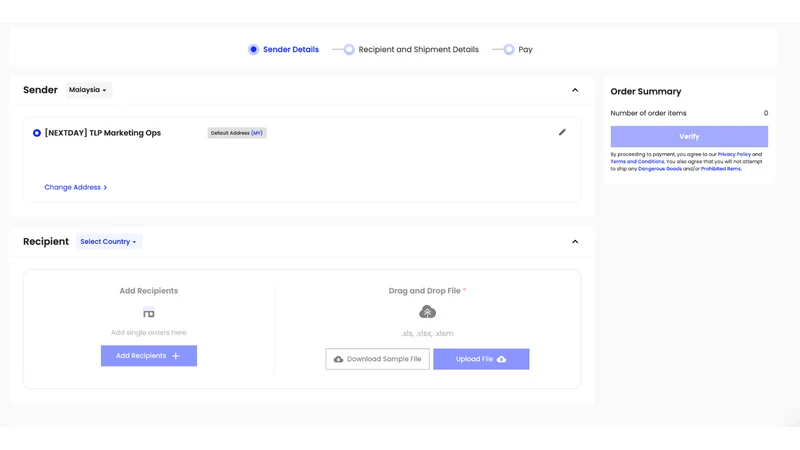
Task: Click the Upload File button
Action: (x=481, y=359)
